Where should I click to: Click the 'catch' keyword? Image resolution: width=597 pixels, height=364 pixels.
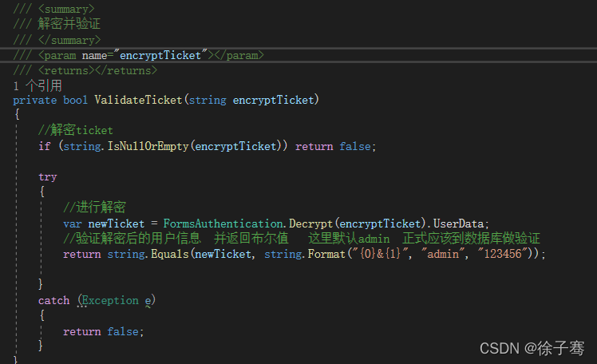[x=53, y=300]
